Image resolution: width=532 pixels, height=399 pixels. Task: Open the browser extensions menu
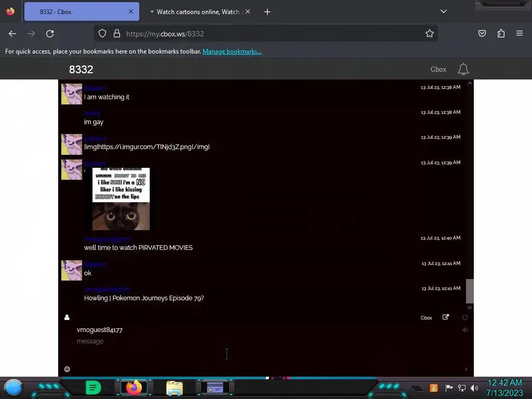pyautogui.click(x=501, y=34)
